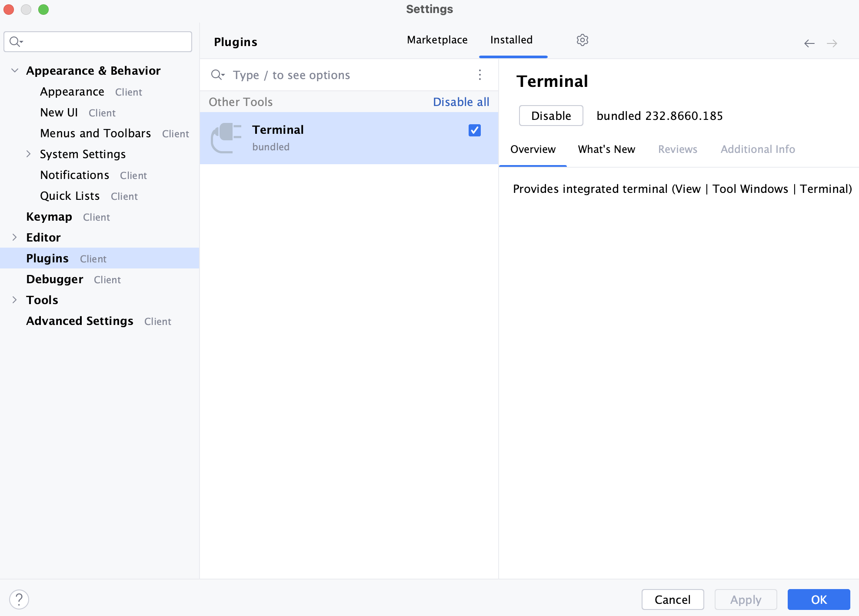Click the help question mark icon

tap(19, 599)
